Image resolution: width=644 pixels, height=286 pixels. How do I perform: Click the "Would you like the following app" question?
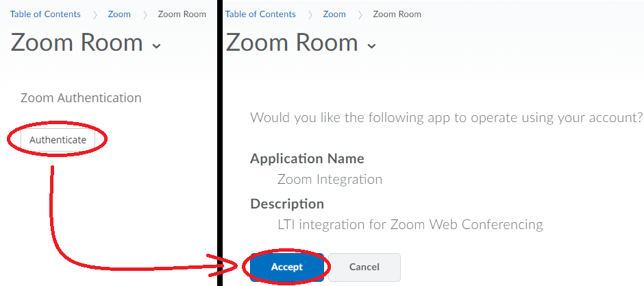(x=447, y=117)
